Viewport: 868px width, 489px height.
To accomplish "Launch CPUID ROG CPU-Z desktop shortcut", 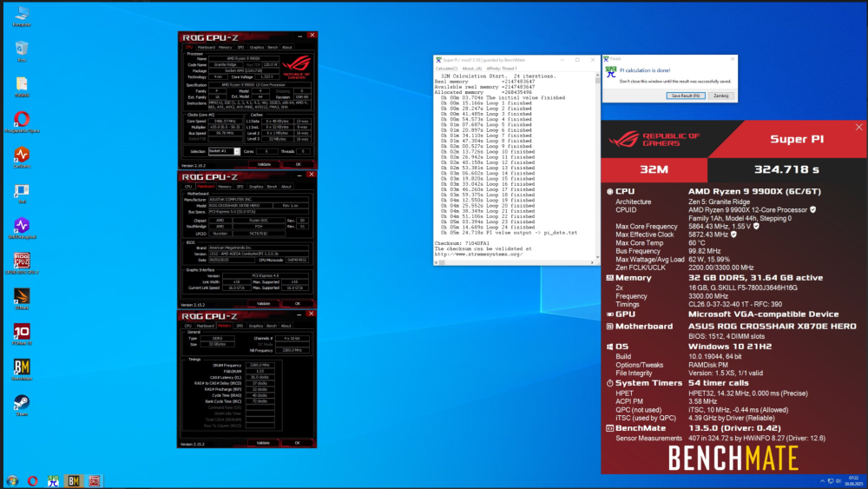I will click(22, 263).
